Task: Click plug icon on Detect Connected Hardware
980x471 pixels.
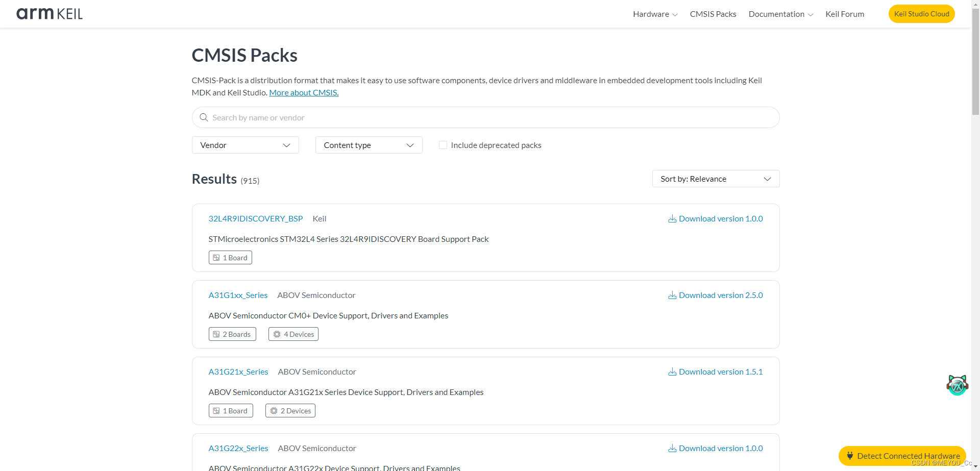Action: [850, 456]
